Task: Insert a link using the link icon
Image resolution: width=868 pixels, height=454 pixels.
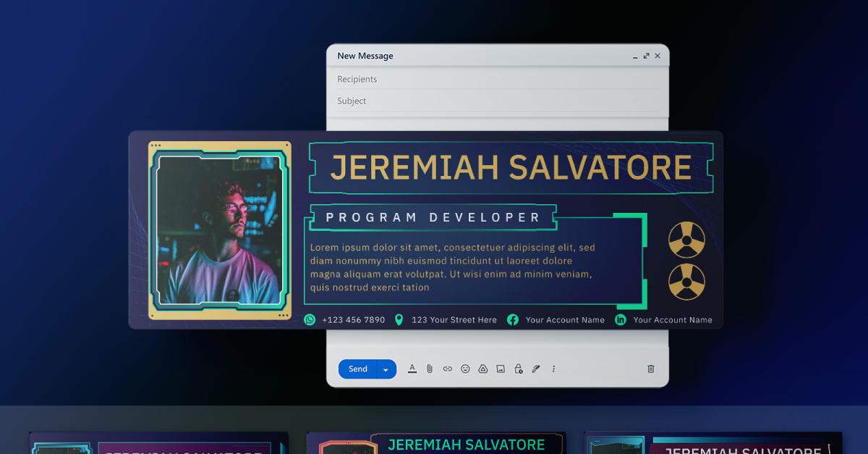Action: (447, 369)
